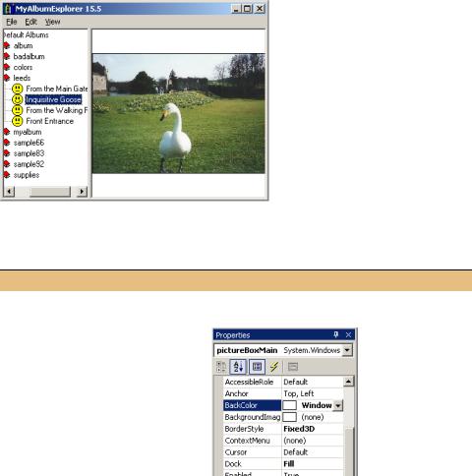Click smiley icon of From the Walking F
This screenshot has width=472, height=476.
(x=18, y=110)
